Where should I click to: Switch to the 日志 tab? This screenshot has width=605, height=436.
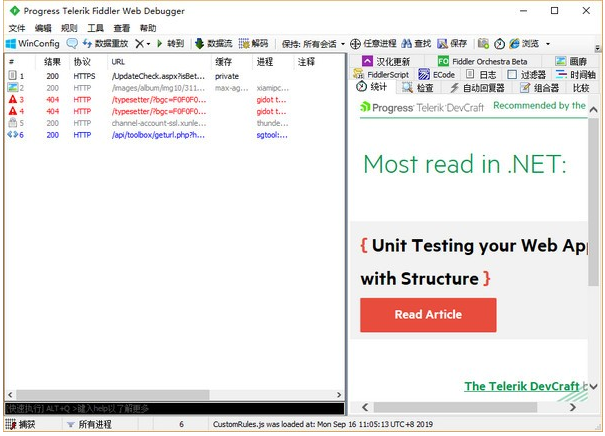[x=481, y=74]
